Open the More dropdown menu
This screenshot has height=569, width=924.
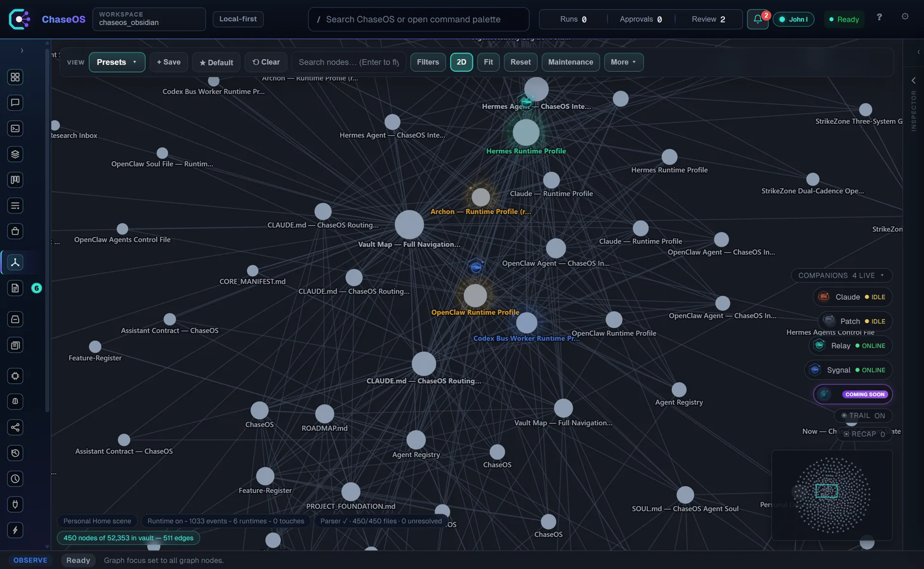point(624,62)
